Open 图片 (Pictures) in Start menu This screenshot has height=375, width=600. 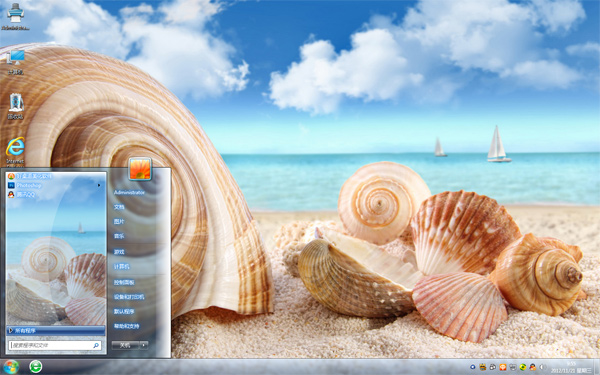point(119,222)
